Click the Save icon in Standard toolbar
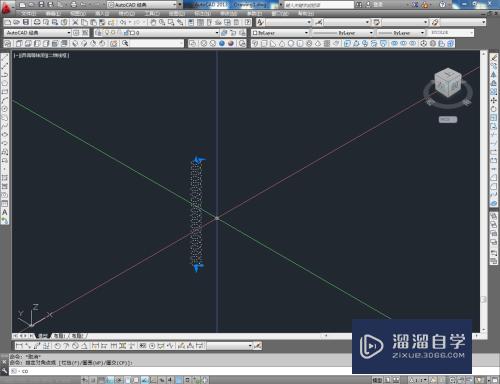This screenshot has height=384, width=500. 26,22
